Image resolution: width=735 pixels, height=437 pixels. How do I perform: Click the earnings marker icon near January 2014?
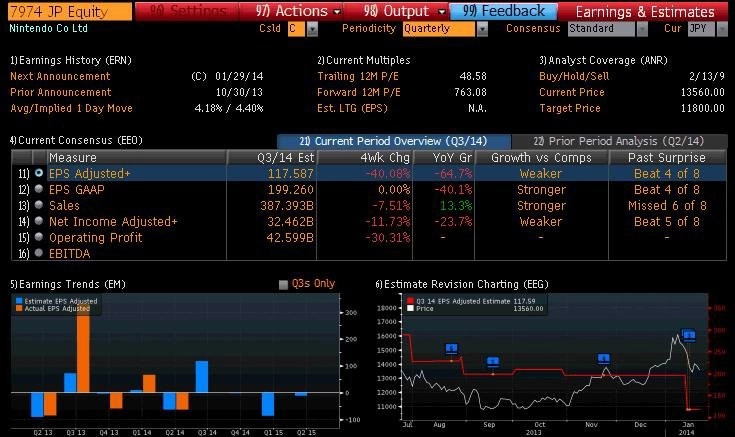coord(689,335)
